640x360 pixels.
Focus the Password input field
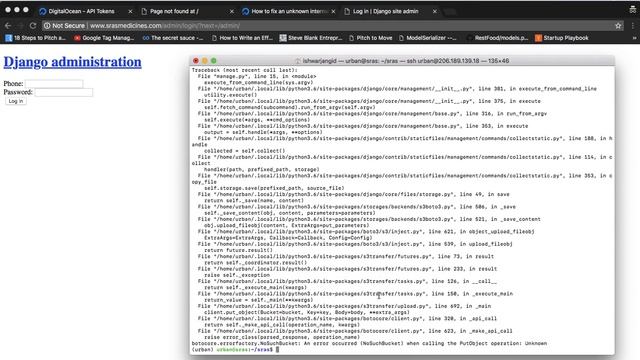(x=64, y=92)
